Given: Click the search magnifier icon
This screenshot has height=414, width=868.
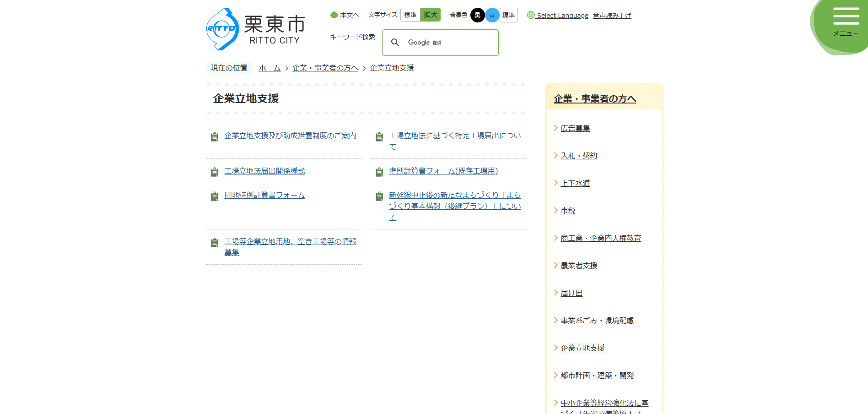Looking at the screenshot, I should point(395,43).
